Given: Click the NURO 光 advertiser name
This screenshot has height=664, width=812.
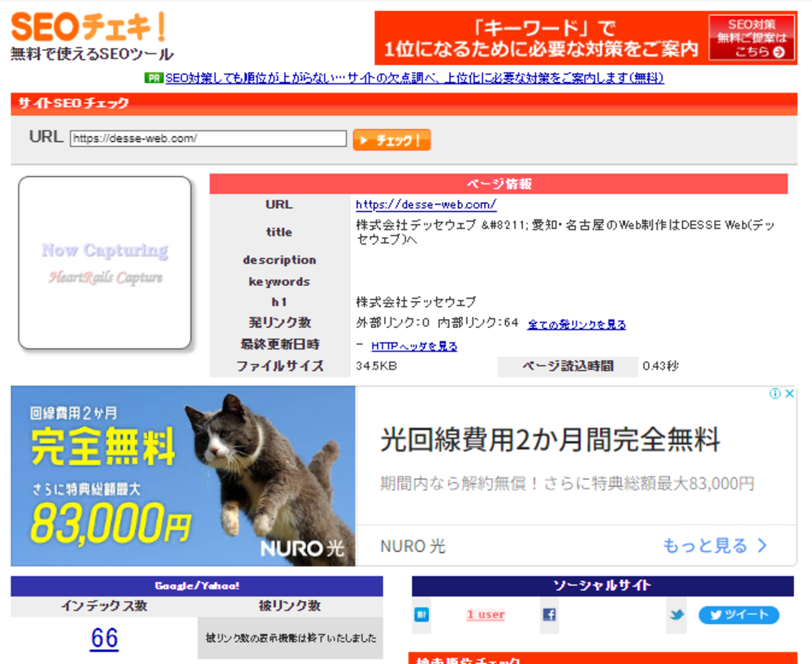Looking at the screenshot, I should pyautogui.click(x=412, y=546).
